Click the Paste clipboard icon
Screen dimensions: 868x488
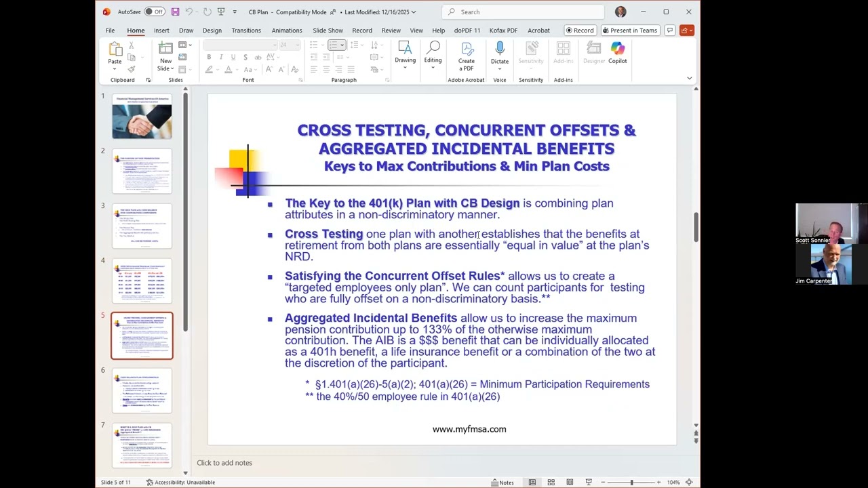(115, 49)
